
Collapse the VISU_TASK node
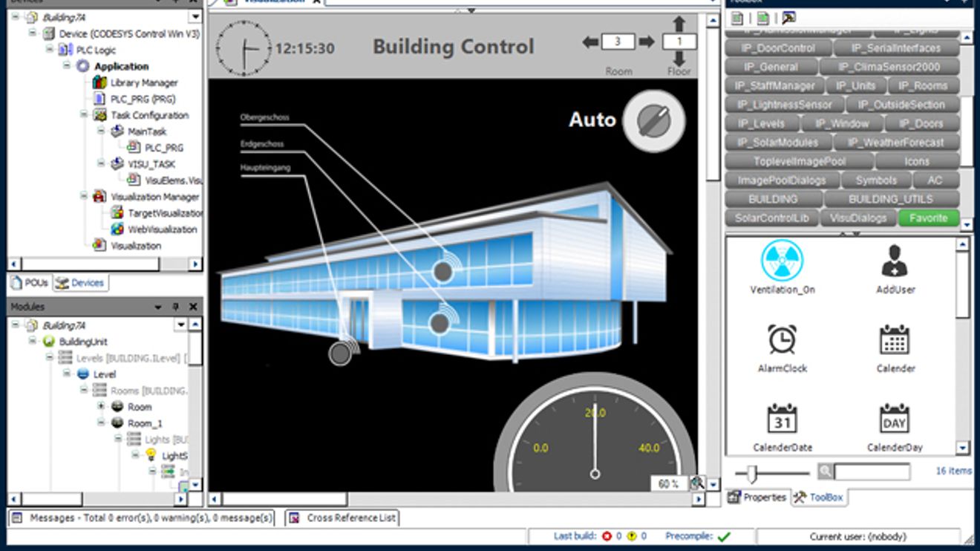[101, 164]
